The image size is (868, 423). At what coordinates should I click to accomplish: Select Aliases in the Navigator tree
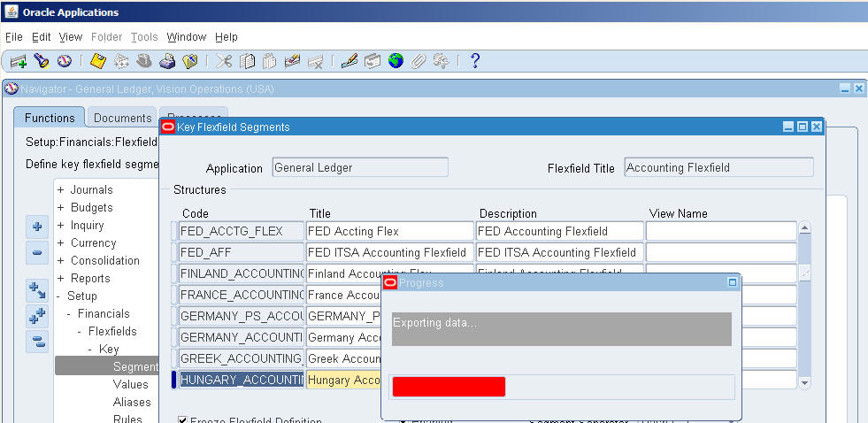(x=132, y=402)
